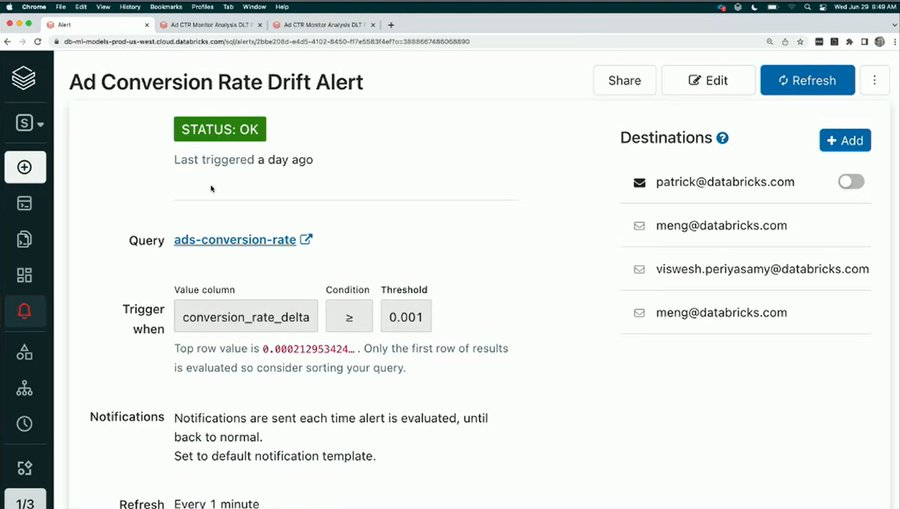
Task: Open the Extensions puzzle icon
Action: click(x=849, y=42)
